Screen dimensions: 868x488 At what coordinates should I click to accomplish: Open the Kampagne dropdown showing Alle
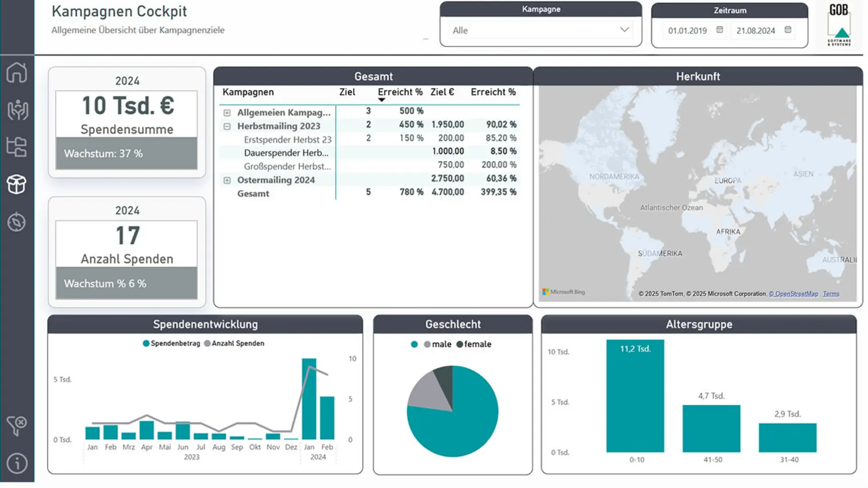(541, 30)
